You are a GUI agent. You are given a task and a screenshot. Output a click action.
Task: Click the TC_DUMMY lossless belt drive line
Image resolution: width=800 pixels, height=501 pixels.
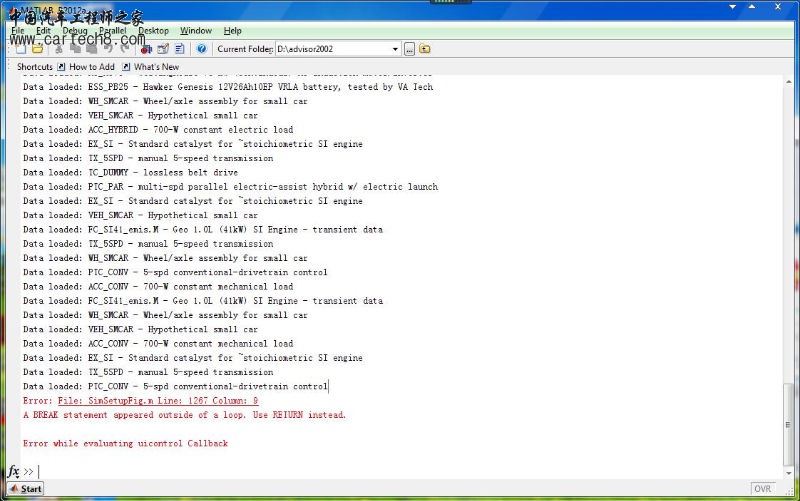click(131, 172)
